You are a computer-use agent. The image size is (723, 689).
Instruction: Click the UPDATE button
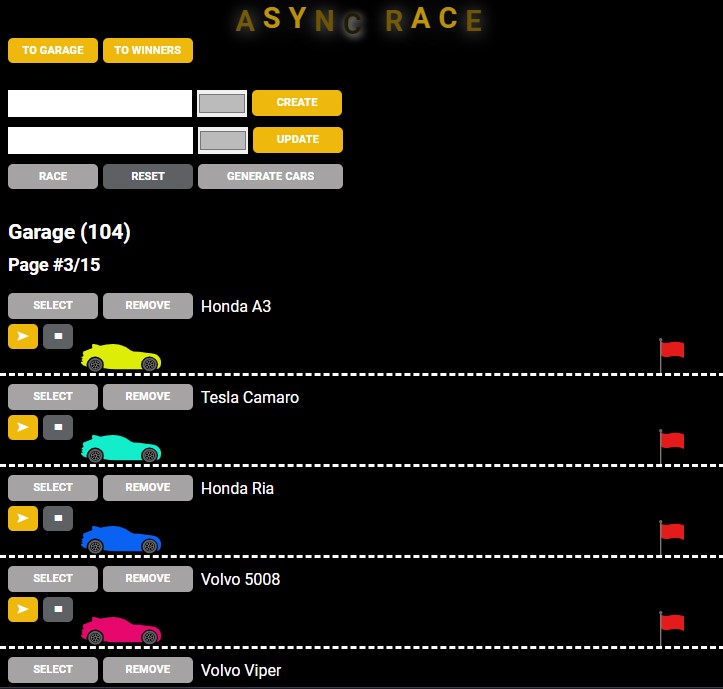point(298,139)
